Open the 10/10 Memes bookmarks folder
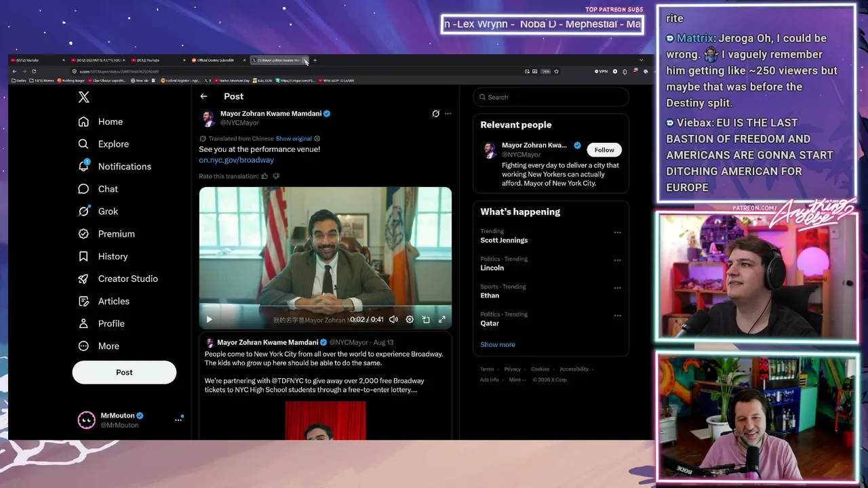868x488 pixels. point(41,81)
